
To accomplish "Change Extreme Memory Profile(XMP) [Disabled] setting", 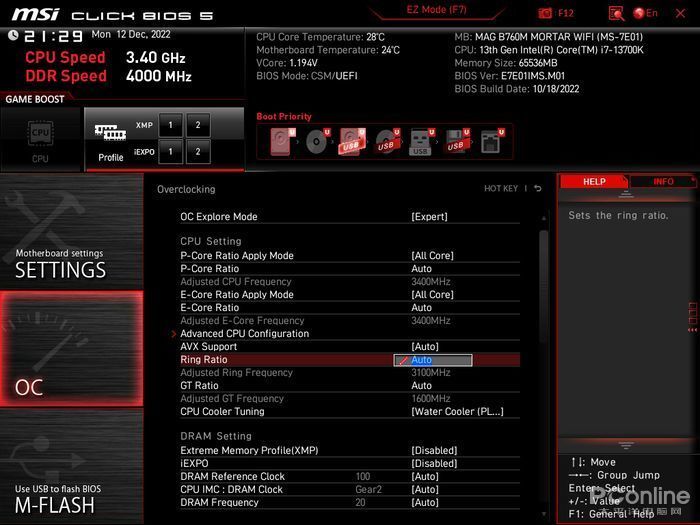I will [x=434, y=450].
